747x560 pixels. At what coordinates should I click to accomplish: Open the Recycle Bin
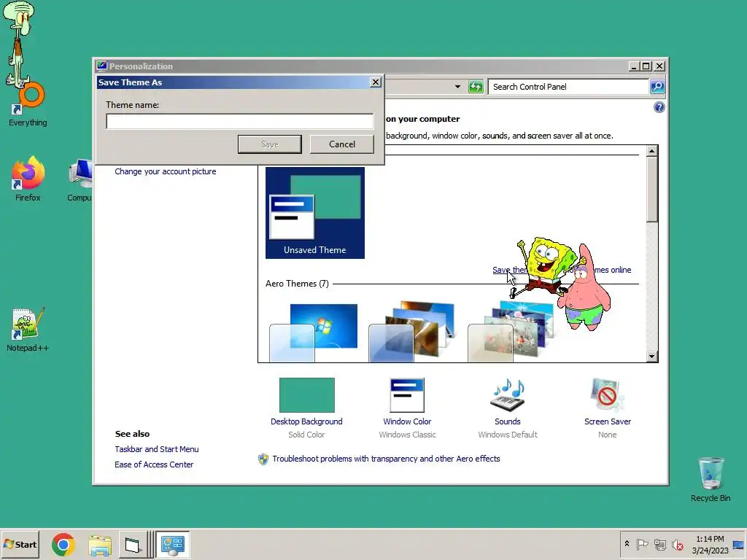tap(711, 479)
